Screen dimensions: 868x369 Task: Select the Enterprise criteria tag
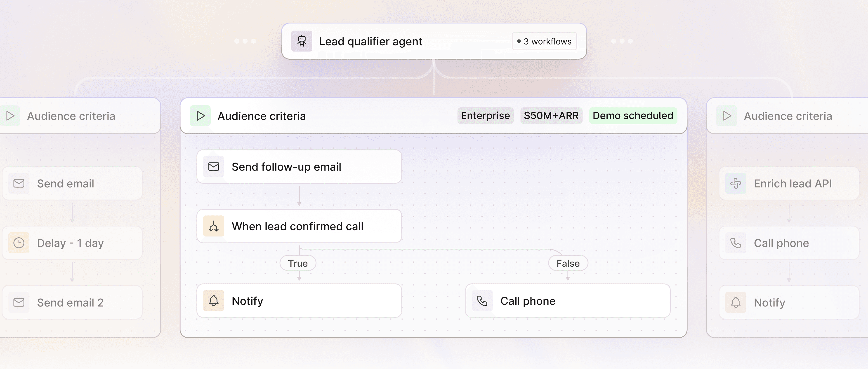click(x=485, y=115)
